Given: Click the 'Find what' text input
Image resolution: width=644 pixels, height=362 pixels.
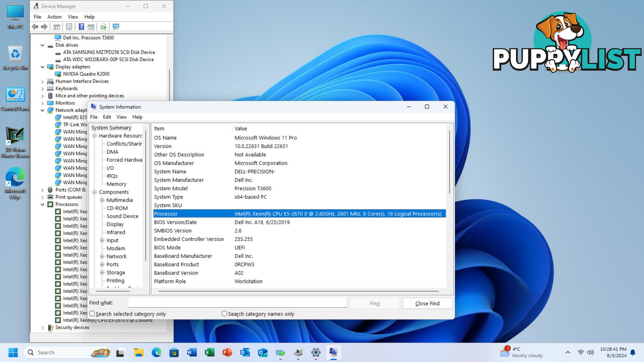Looking at the screenshot, I should [x=237, y=303].
